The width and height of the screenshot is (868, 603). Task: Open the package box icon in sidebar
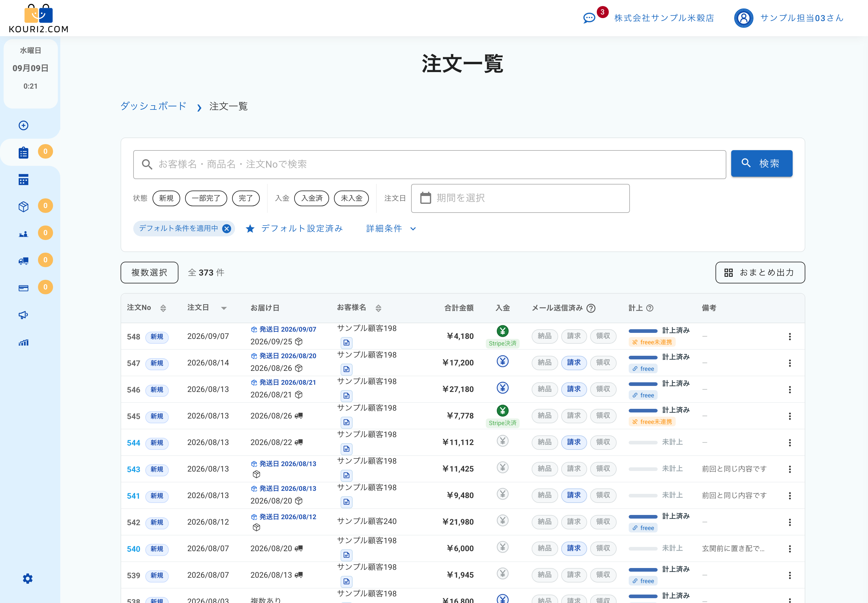[x=24, y=207]
